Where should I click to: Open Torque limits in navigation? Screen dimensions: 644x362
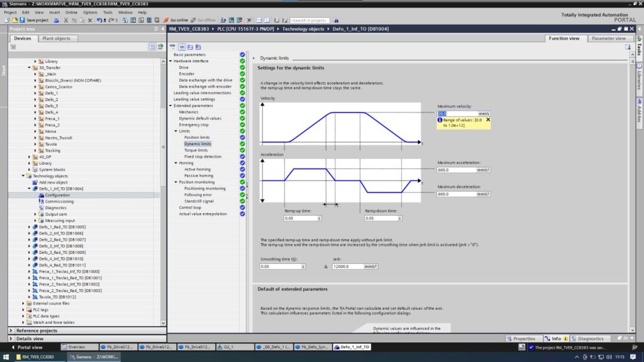[x=196, y=150]
